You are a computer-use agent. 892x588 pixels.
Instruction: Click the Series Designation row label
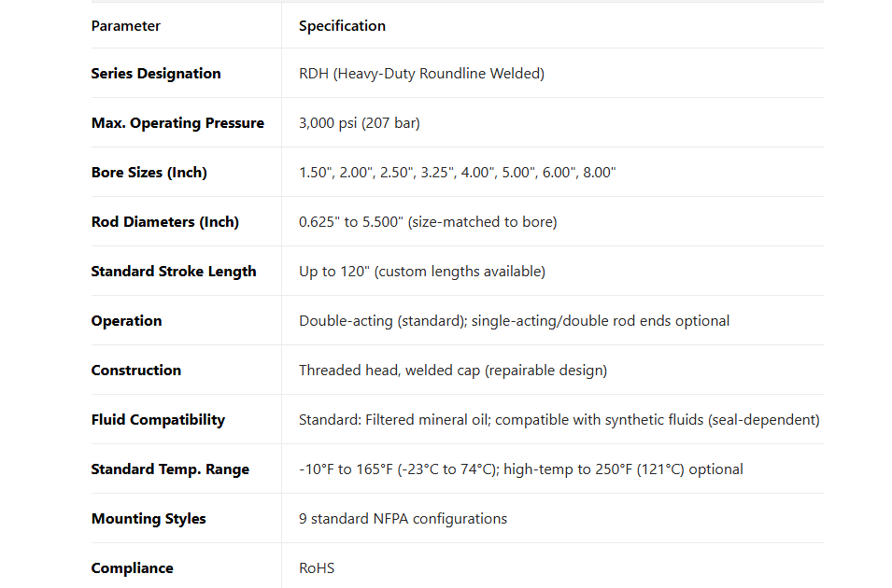click(156, 74)
